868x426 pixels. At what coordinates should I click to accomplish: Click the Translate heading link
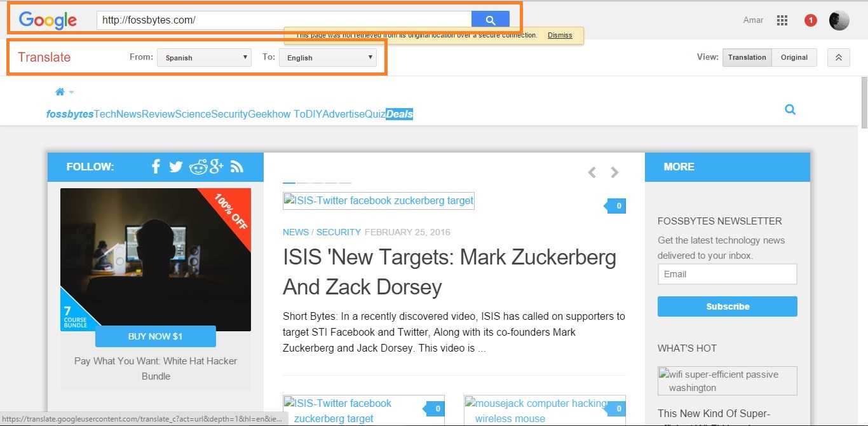pyautogui.click(x=44, y=57)
